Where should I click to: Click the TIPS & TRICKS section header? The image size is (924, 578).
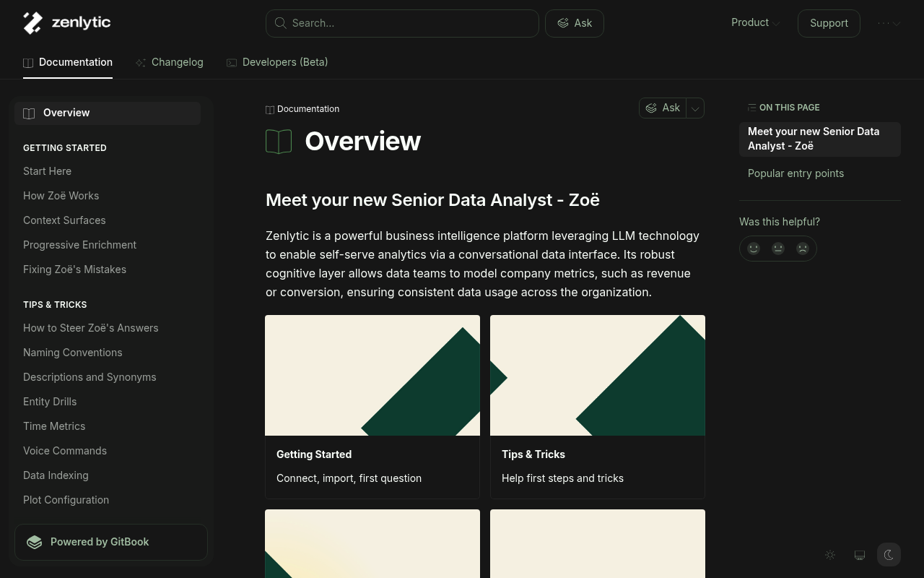click(x=55, y=305)
